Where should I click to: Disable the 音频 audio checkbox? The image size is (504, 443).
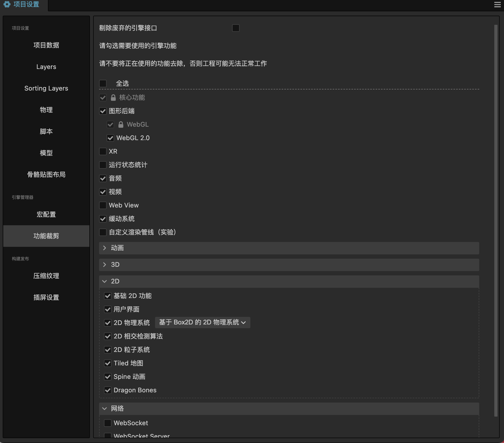point(103,178)
